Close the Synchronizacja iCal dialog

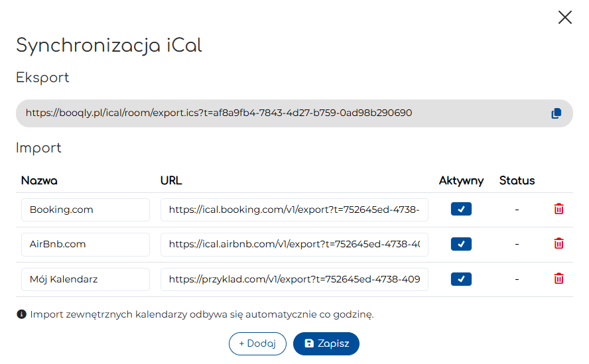pos(565,17)
